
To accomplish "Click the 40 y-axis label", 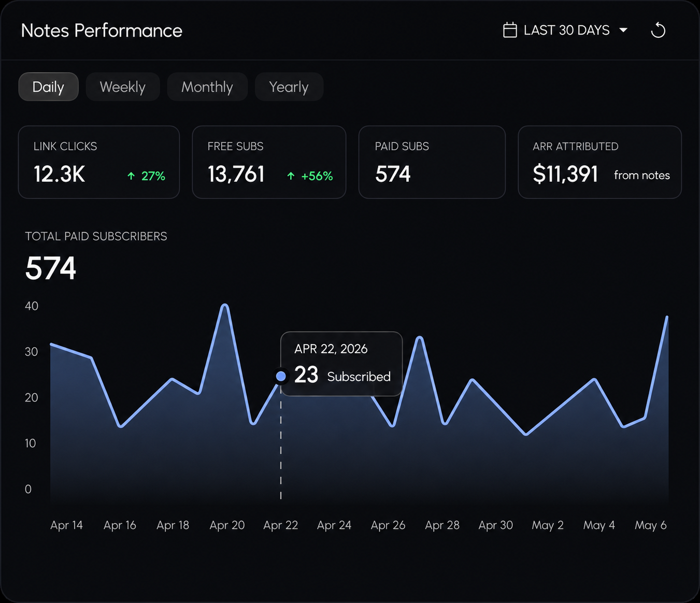I will pyautogui.click(x=32, y=306).
